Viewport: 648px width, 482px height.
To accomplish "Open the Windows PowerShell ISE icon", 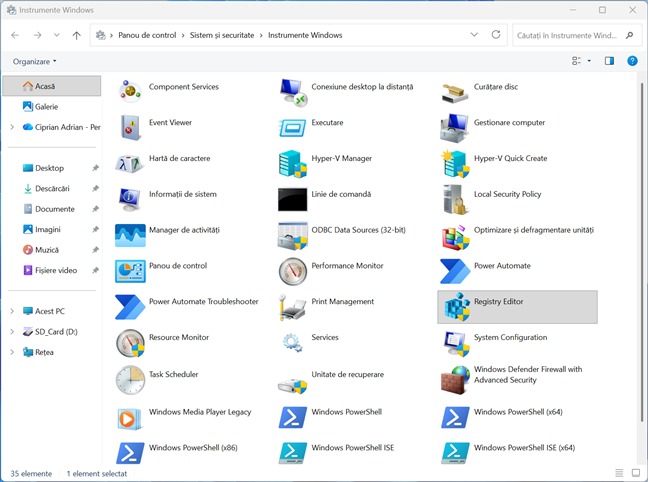I will [x=293, y=453].
